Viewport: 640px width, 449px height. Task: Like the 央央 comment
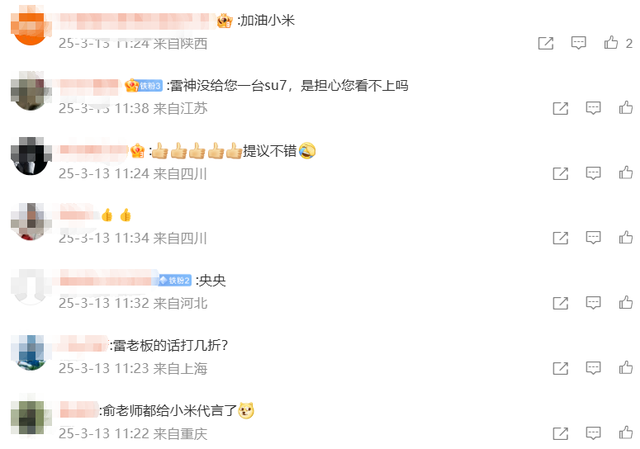point(626,302)
